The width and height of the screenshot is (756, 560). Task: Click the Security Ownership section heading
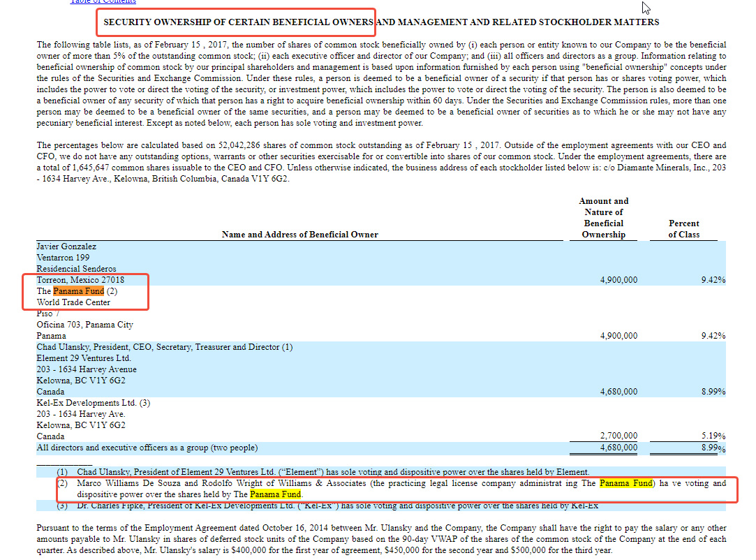[x=381, y=22]
